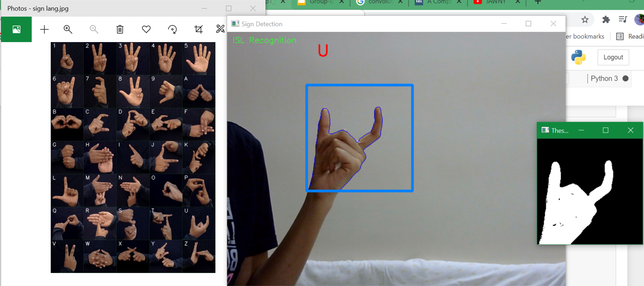
Task: Close the Thresholded window
Action: tap(631, 130)
